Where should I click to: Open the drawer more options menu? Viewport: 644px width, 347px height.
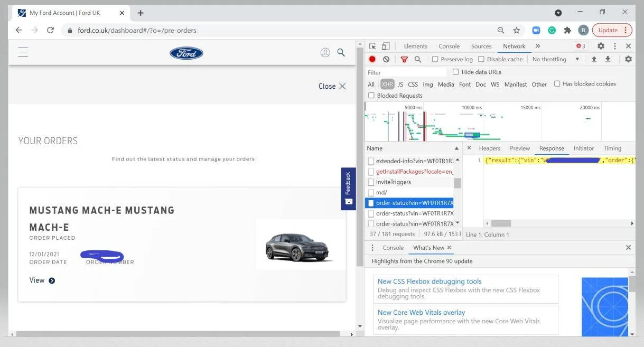pos(372,248)
